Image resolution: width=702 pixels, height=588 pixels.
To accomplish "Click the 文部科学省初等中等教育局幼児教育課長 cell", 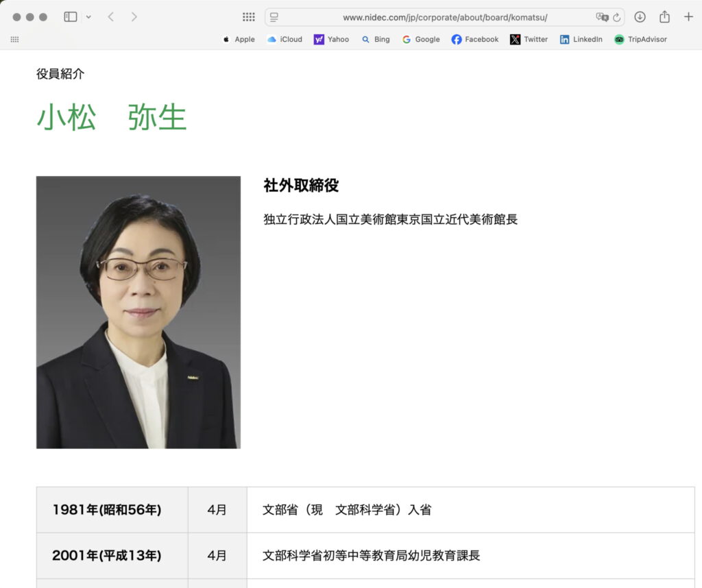I will [x=470, y=556].
